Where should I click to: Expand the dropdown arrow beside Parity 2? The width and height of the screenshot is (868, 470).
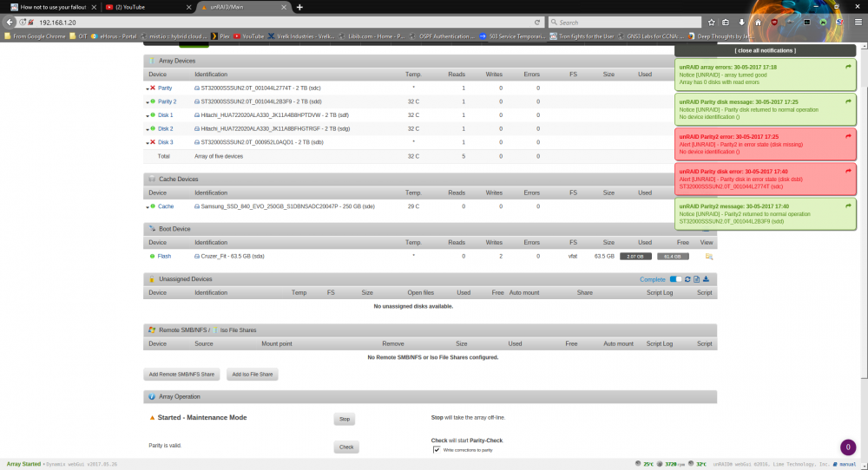point(148,102)
